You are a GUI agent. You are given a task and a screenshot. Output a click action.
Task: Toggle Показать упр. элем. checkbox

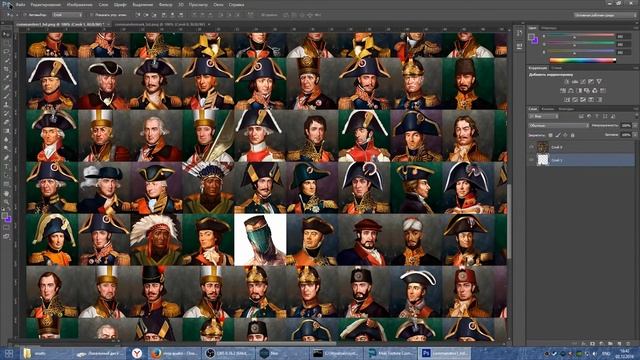(91, 15)
